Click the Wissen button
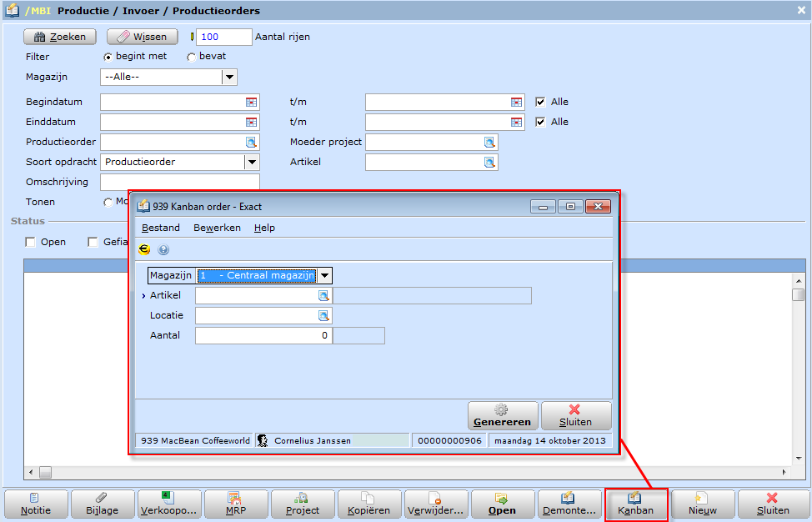This screenshot has width=812, height=522. [x=143, y=37]
